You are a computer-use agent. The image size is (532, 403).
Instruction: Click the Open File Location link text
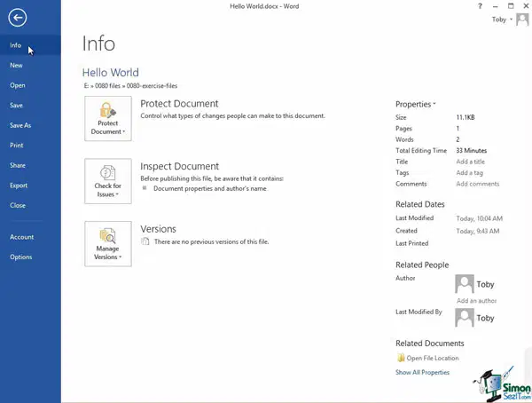point(433,358)
